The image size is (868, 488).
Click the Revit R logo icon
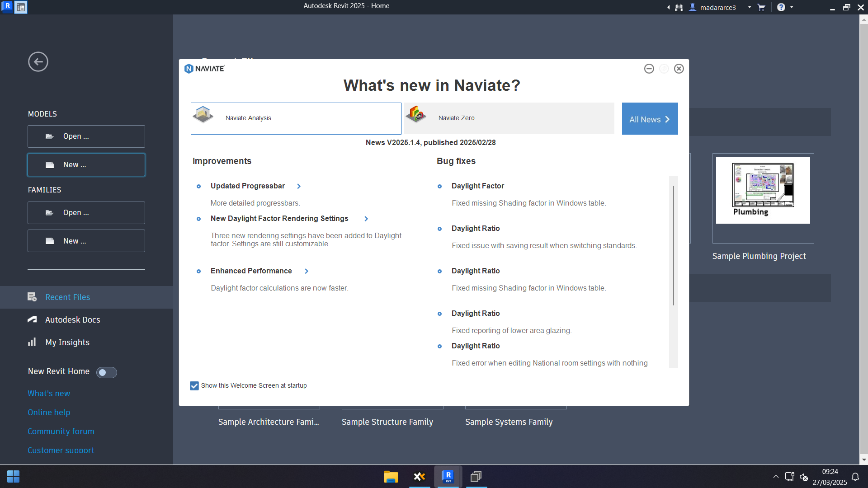tap(7, 6)
